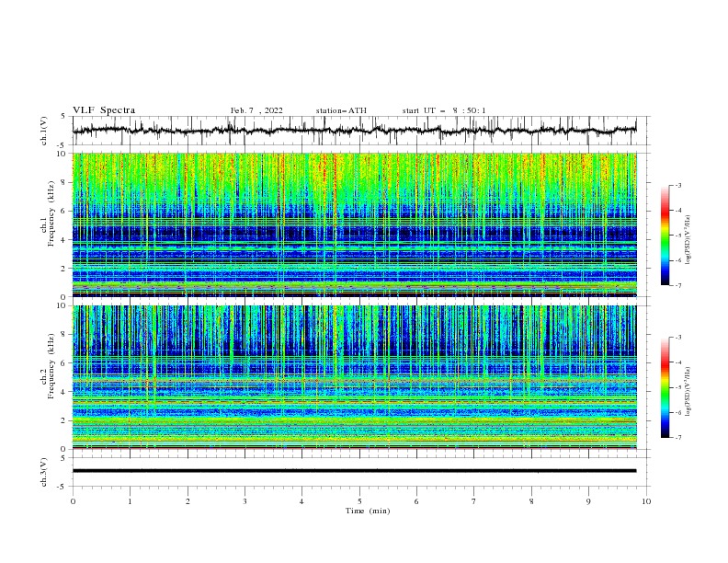Click the "-3" tick on ch.1 color bar
728x563 pixels.
point(677,185)
